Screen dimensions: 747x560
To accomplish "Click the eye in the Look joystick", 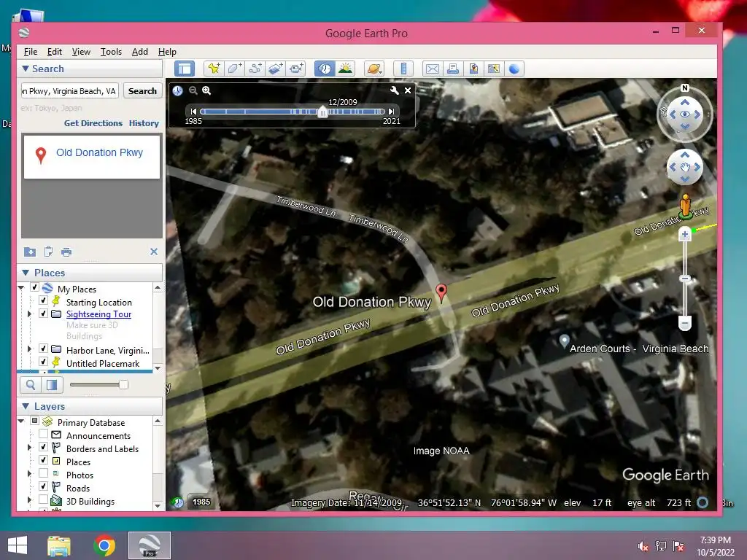I will [684, 114].
